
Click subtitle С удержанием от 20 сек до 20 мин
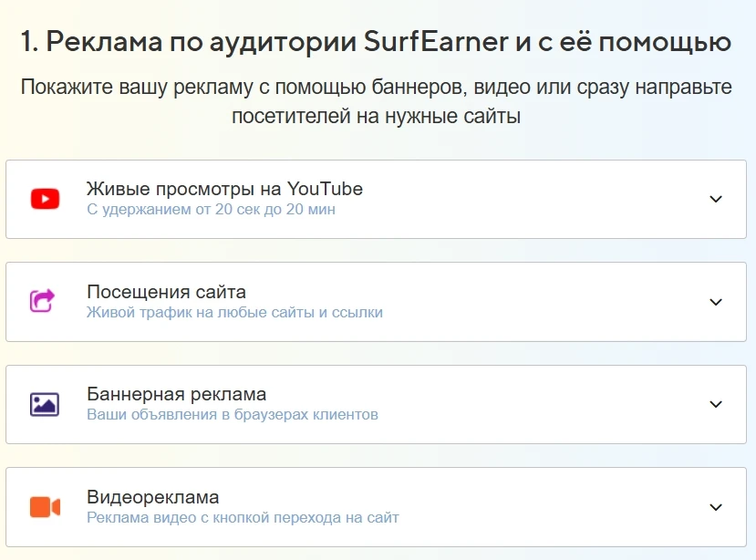tap(212, 210)
